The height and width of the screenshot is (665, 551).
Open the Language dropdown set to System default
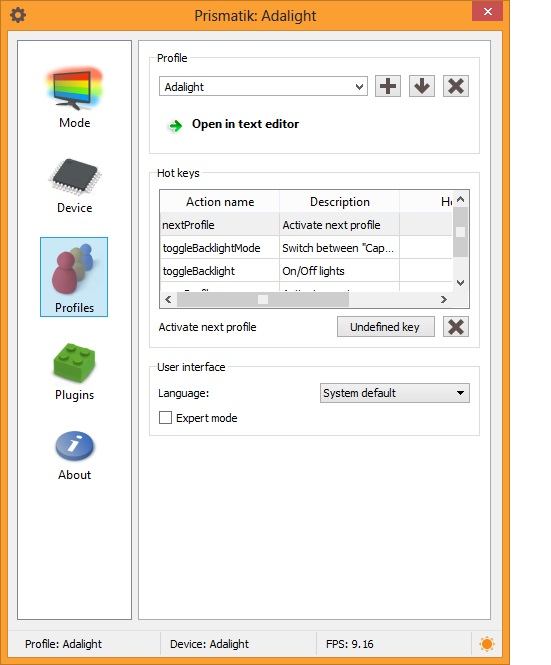coord(394,393)
